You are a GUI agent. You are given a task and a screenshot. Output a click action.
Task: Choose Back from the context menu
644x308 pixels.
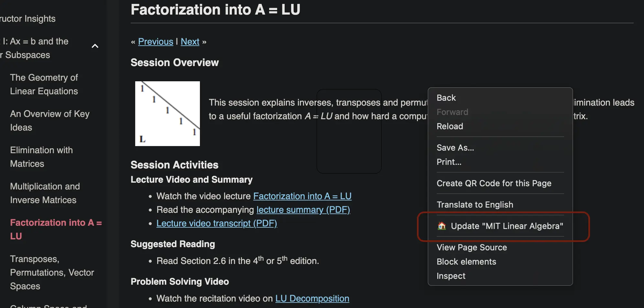point(446,98)
